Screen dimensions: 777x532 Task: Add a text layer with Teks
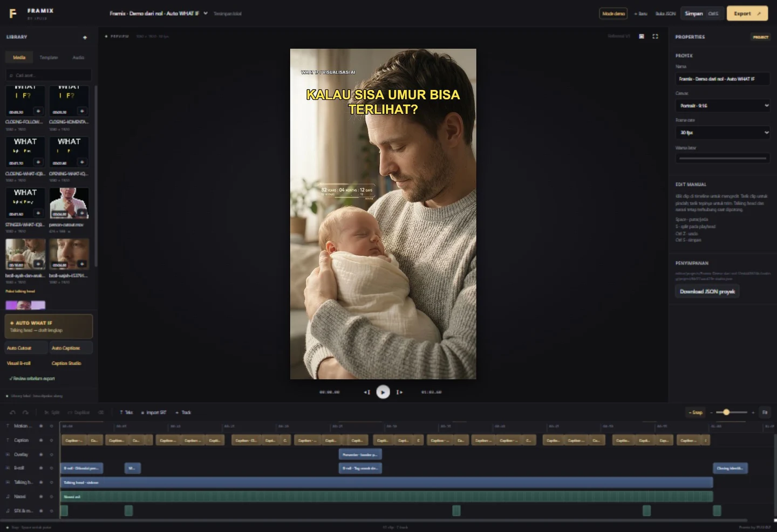(126, 412)
